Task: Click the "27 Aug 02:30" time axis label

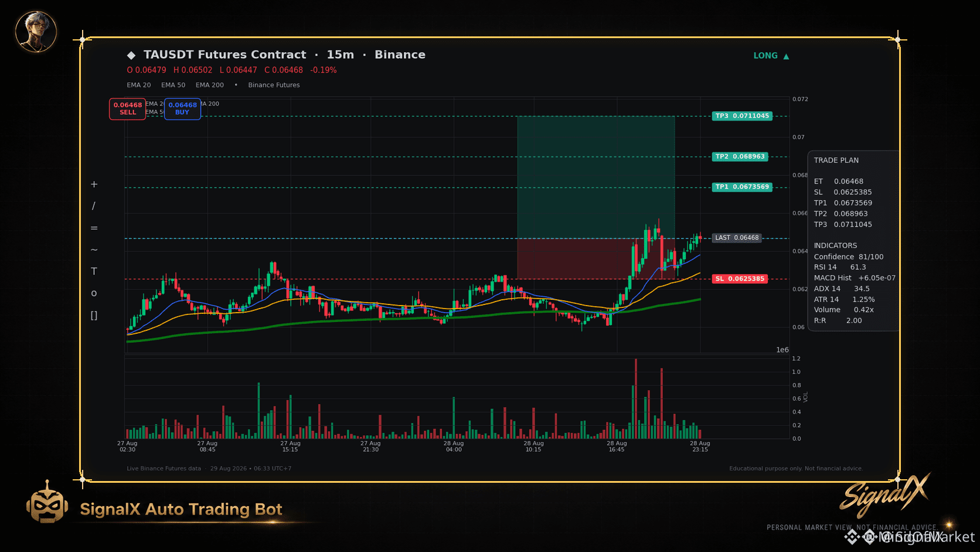Action: click(x=127, y=446)
